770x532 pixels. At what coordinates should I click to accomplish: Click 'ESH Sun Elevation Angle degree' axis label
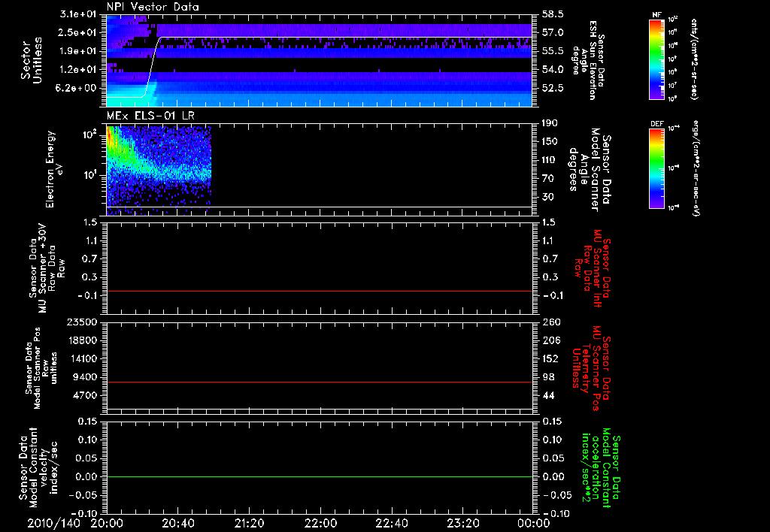click(x=590, y=59)
